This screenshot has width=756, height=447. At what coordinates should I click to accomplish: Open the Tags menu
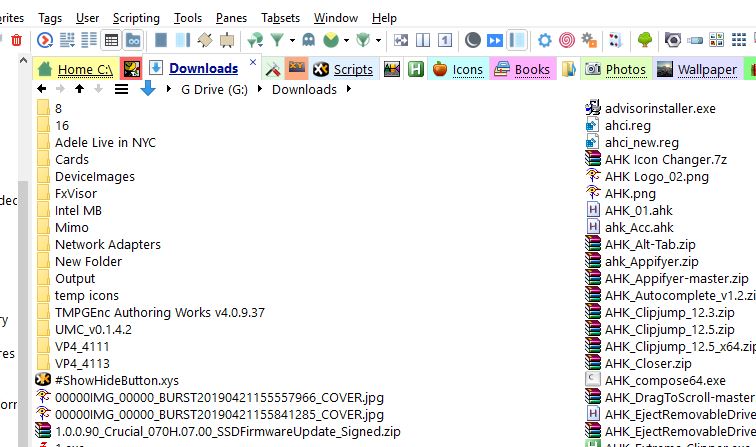click(x=50, y=18)
